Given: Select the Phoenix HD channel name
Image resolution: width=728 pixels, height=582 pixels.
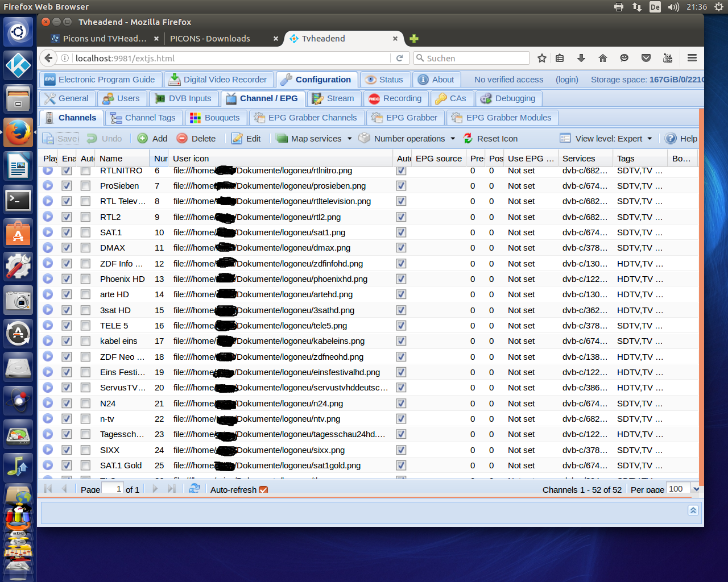Looking at the screenshot, I should pos(122,279).
